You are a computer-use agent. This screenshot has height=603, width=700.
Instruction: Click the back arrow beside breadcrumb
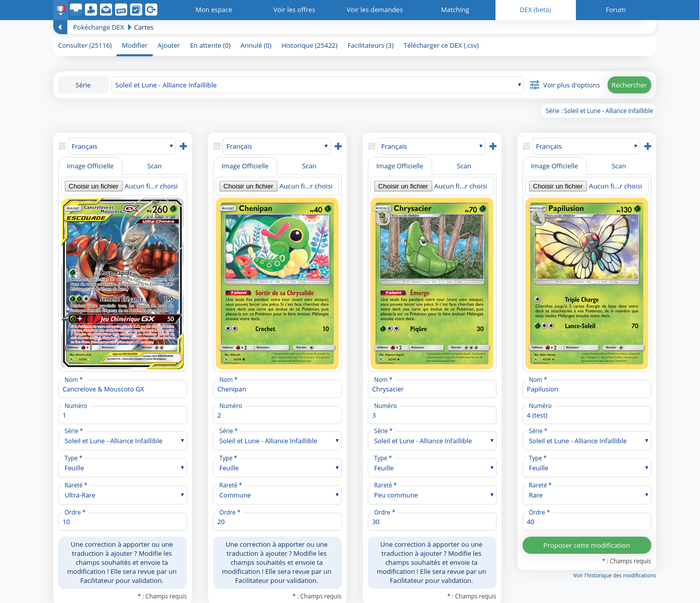pyautogui.click(x=60, y=27)
